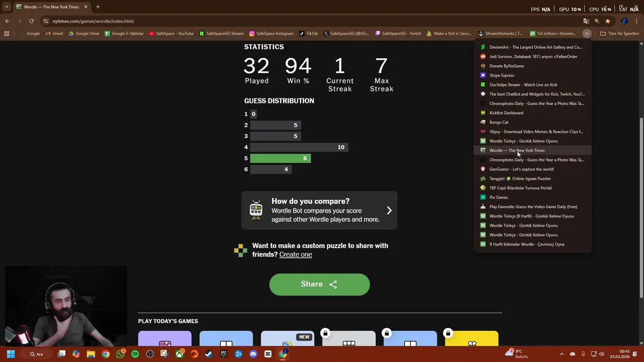Viewport: 644px width, 362px height.
Task: Open the tab search dropdown arrow
Action: click(x=7, y=7)
